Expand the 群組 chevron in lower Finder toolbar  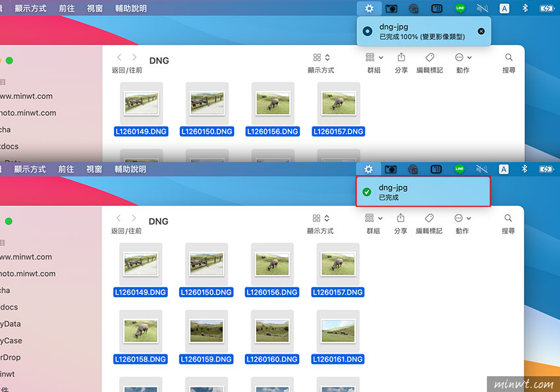(380, 218)
